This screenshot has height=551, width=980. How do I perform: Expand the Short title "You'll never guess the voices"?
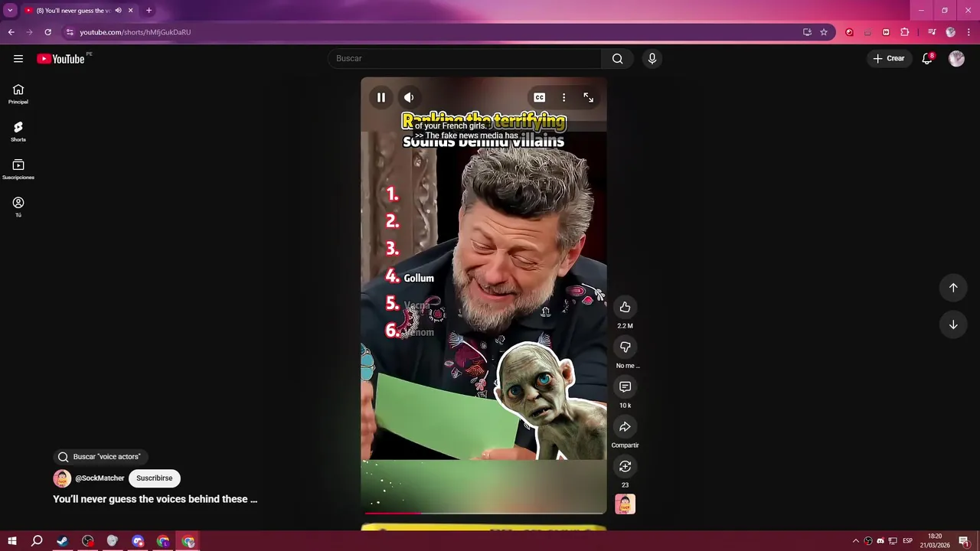tap(155, 499)
